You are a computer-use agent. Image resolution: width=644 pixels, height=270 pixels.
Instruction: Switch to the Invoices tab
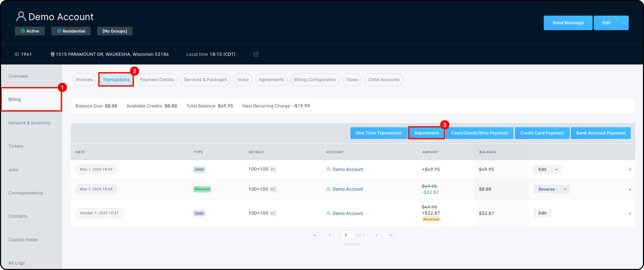pos(84,80)
